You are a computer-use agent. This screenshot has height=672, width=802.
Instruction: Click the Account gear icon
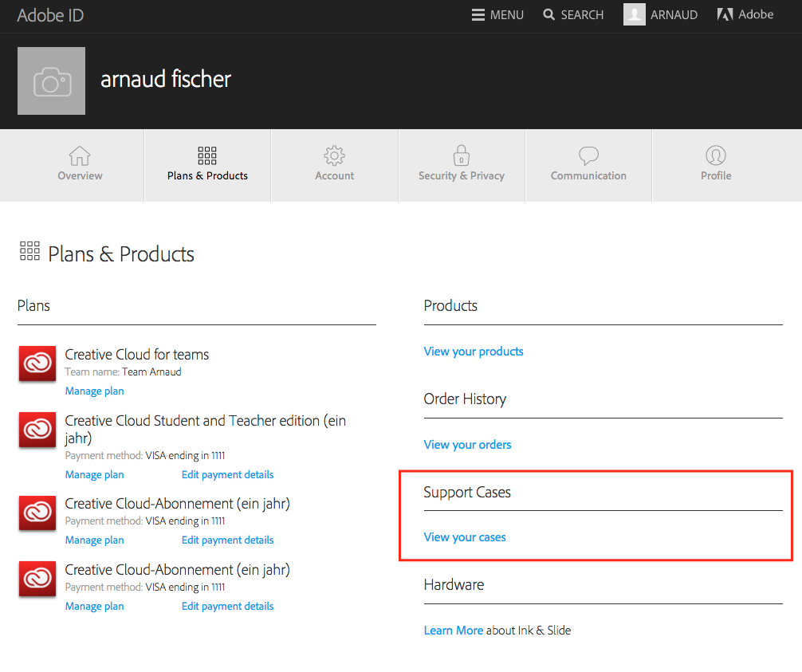coord(334,156)
